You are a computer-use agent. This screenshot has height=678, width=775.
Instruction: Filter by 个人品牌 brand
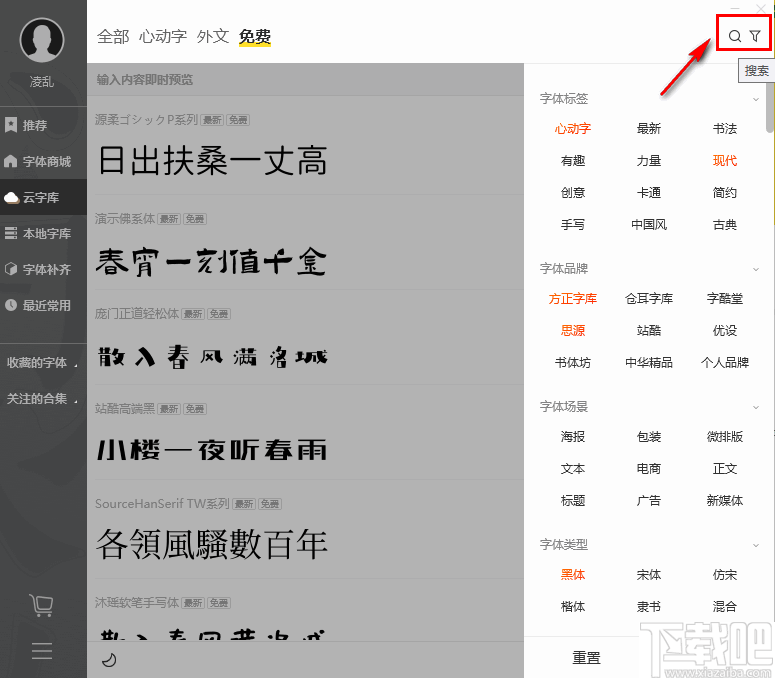[725, 363]
